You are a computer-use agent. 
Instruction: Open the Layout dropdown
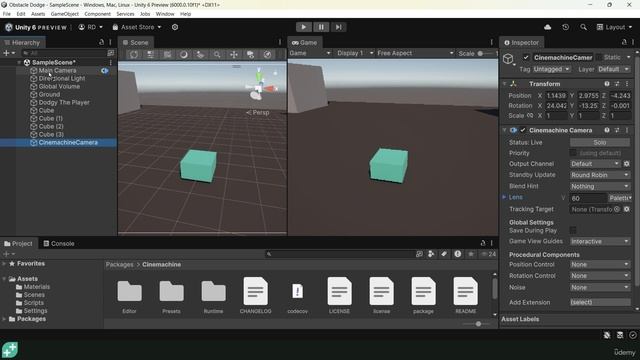coord(614,27)
